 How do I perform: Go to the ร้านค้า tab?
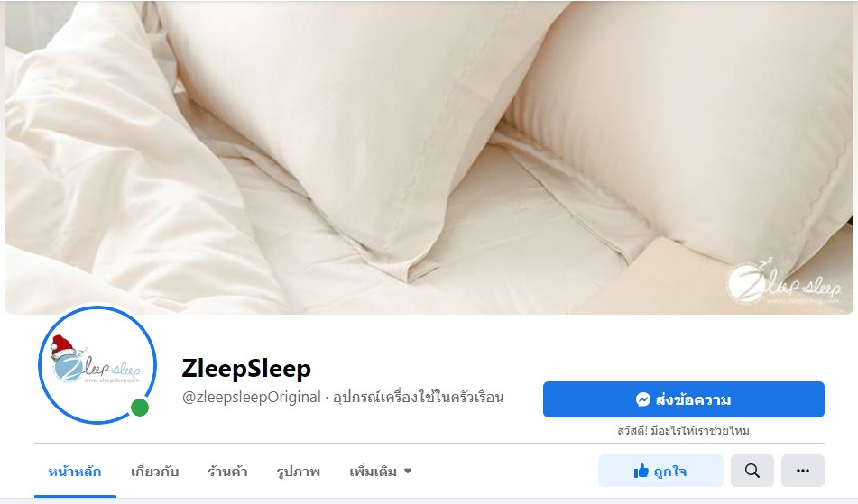[x=227, y=472]
